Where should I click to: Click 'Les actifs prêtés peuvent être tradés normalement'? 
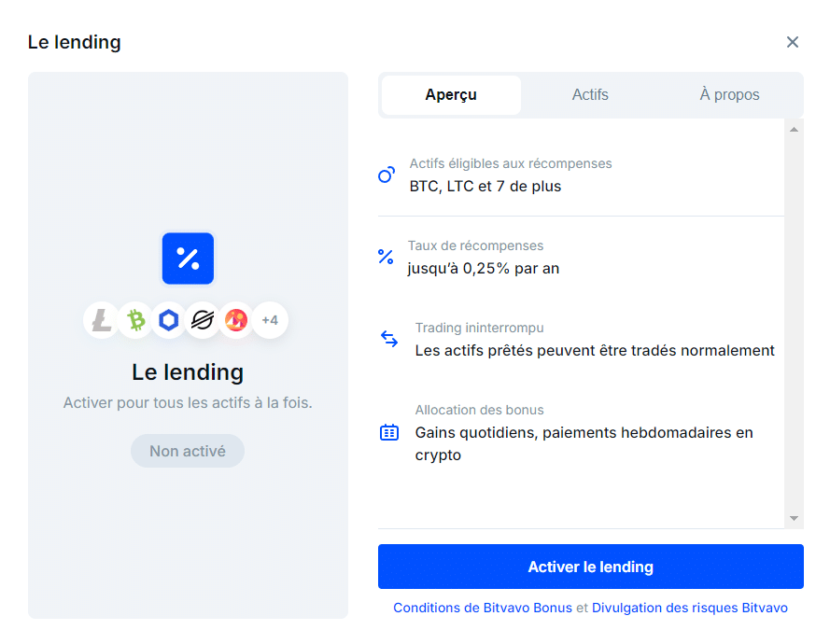coord(595,350)
